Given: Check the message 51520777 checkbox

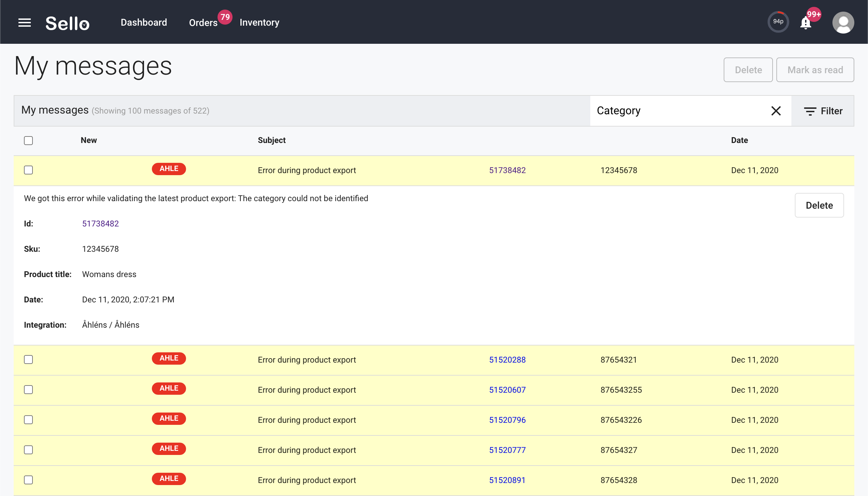Looking at the screenshot, I should click(x=28, y=450).
